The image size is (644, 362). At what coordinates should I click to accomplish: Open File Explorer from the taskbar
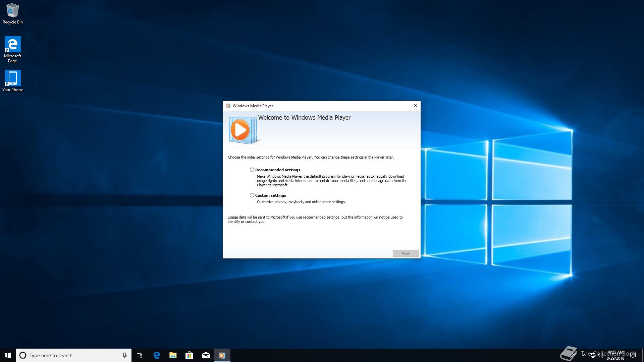[173, 355]
